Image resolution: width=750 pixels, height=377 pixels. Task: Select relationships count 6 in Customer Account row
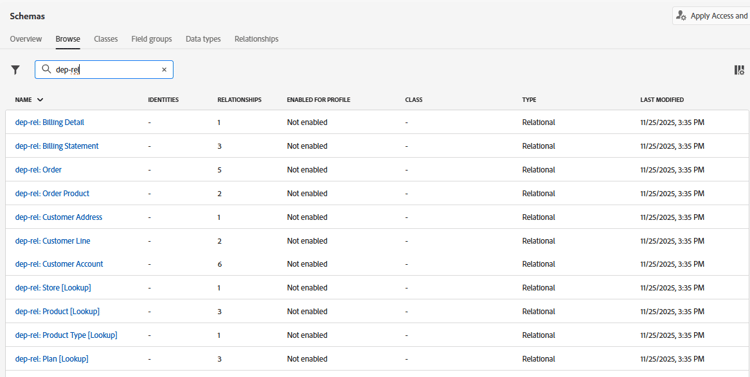point(220,264)
